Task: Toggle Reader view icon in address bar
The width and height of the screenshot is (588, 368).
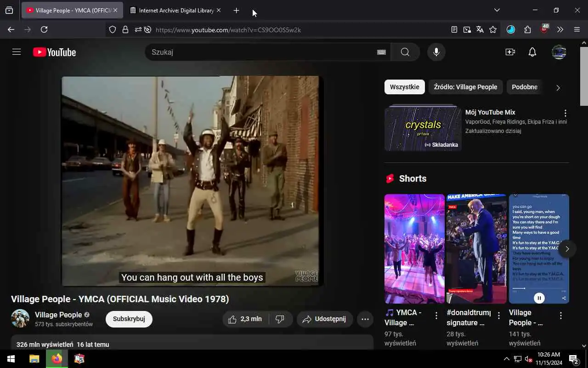Action: click(x=454, y=29)
